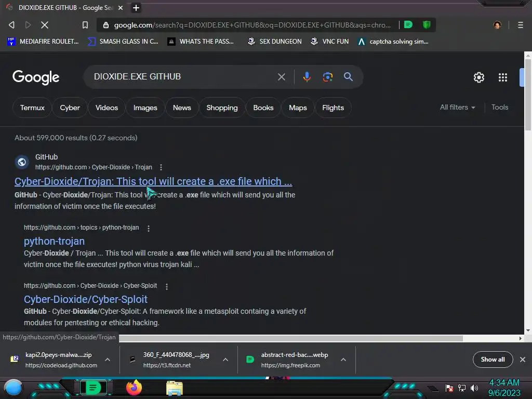Go back with the browser back arrow
Image resolution: width=532 pixels, height=399 pixels.
(x=11, y=25)
